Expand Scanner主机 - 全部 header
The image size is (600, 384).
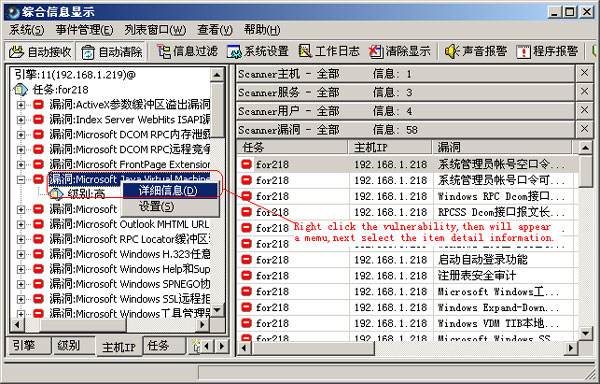pos(405,73)
